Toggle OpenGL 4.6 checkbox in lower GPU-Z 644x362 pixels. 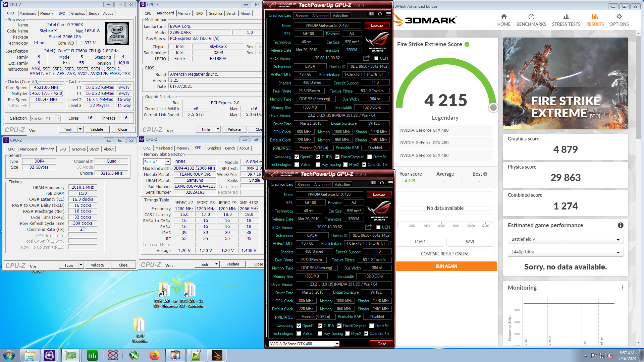point(366,334)
